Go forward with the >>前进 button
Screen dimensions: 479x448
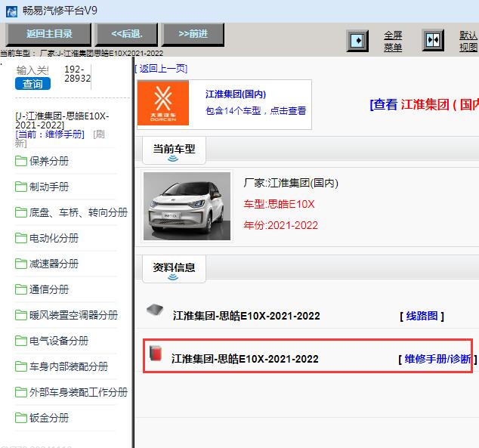[193, 34]
